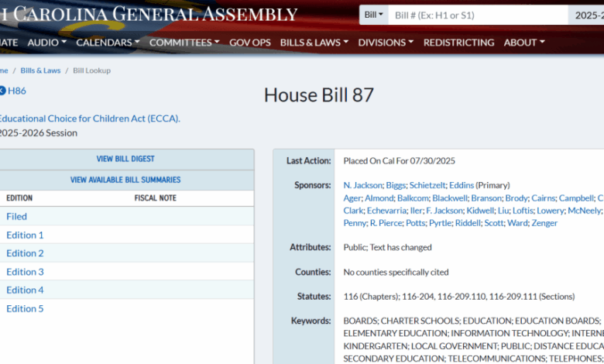Click the FISCAL NOTE column header

[x=155, y=198]
